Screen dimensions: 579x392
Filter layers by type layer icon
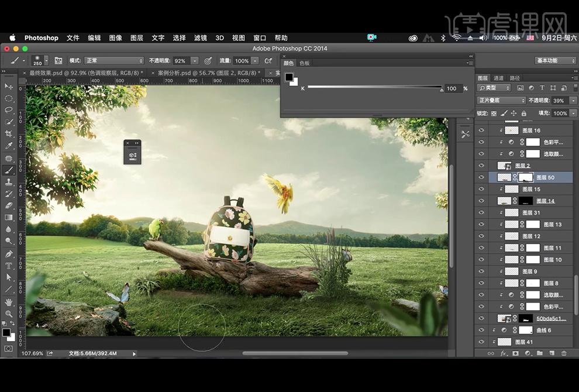tap(542, 88)
